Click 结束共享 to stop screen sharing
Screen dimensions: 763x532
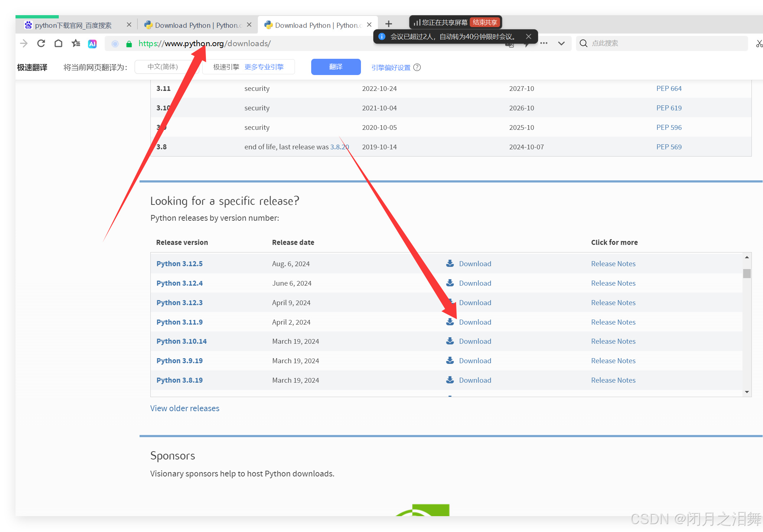(485, 22)
